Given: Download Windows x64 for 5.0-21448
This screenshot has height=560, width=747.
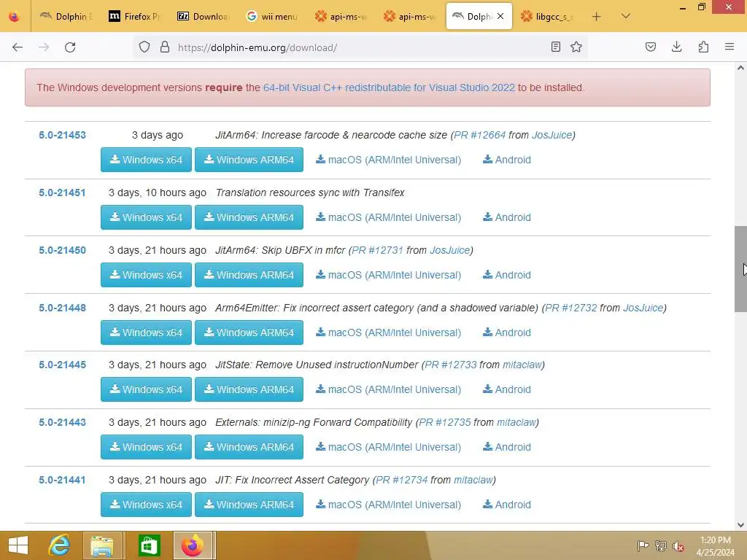Looking at the screenshot, I should tap(146, 332).
